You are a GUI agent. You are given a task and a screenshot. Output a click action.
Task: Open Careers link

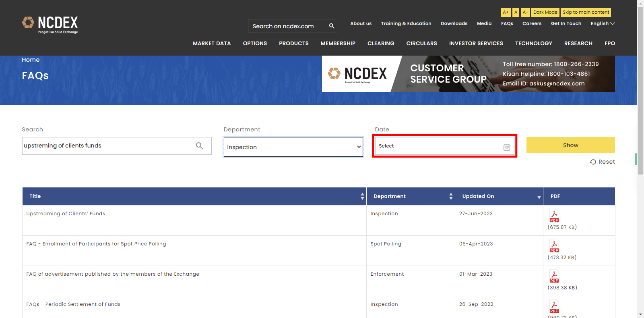tap(532, 23)
